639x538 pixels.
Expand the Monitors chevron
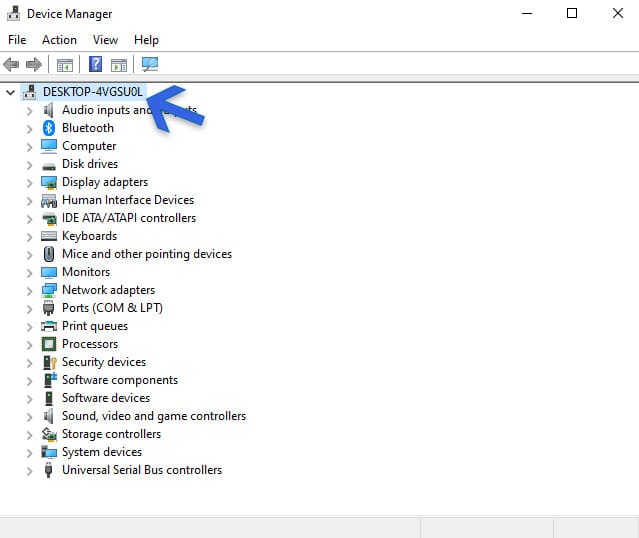pos(29,273)
